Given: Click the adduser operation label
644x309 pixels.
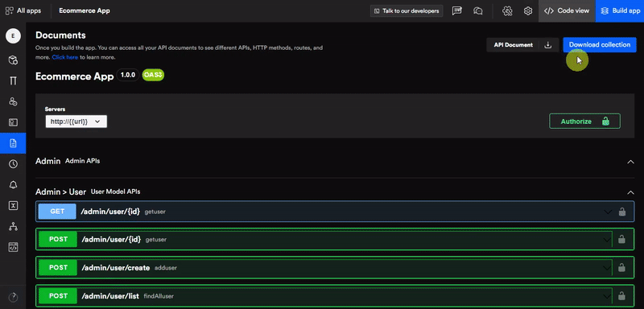Looking at the screenshot, I should (x=166, y=268).
